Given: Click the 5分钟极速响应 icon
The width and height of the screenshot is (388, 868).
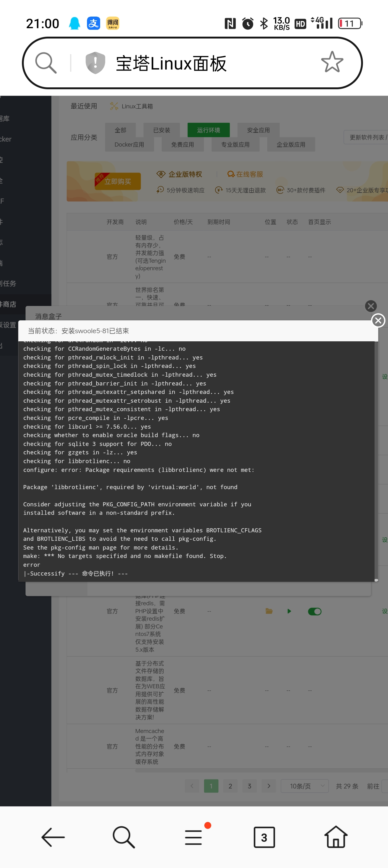Looking at the screenshot, I should tap(160, 190).
